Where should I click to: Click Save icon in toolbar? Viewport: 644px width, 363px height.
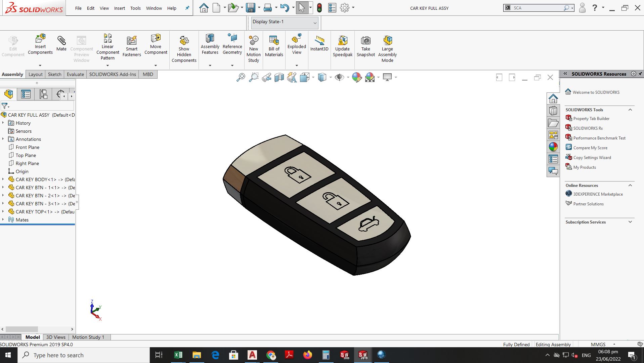(x=251, y=8)
